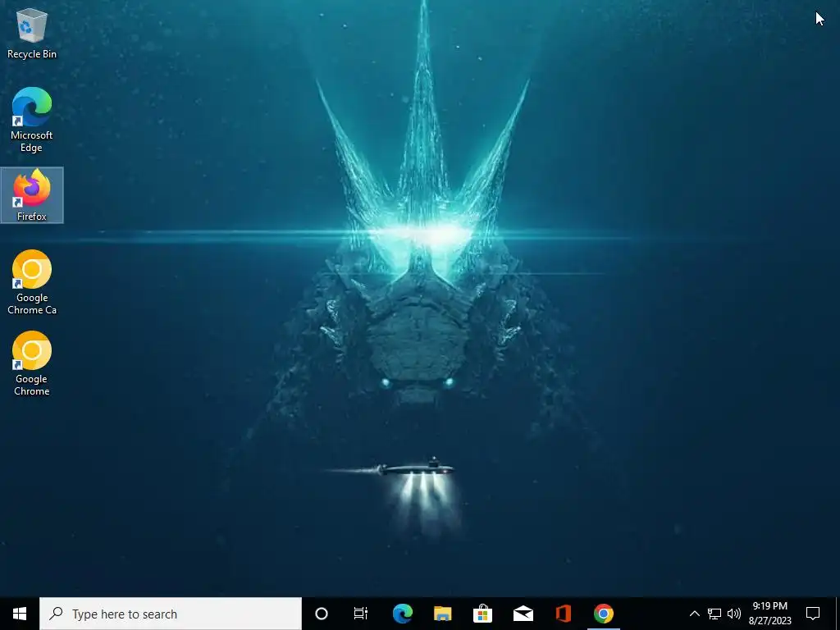Open the volume control tray icon
The width and height of the screenshot is (840, 630).
[x=734, y=614]
